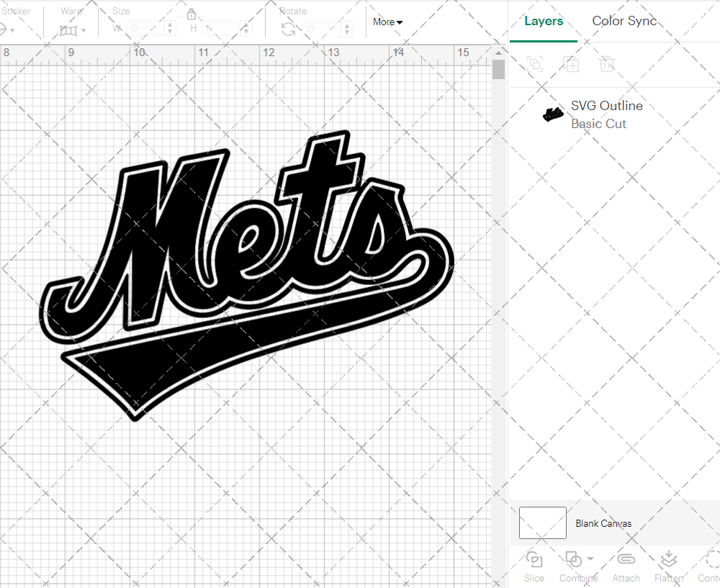Viewport: 720px width, 588px height.
Task: Click the width stepper arrows
Action: click(171, 29)
